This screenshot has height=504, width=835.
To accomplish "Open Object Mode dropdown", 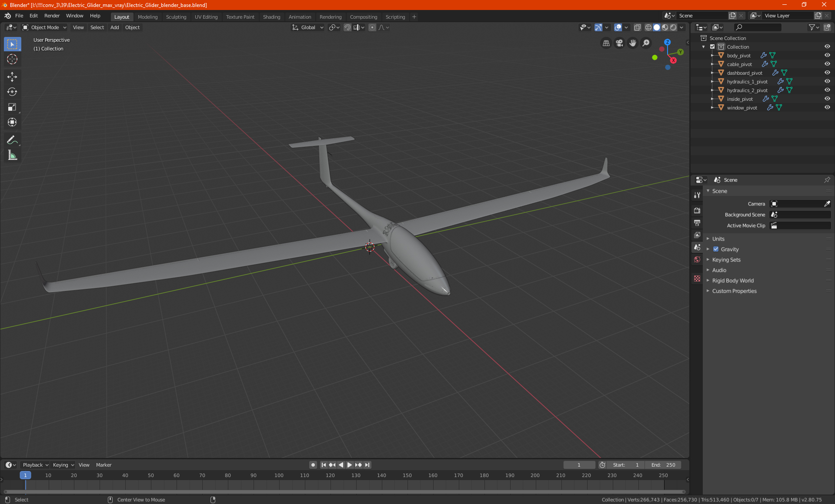I will point(44,27).
